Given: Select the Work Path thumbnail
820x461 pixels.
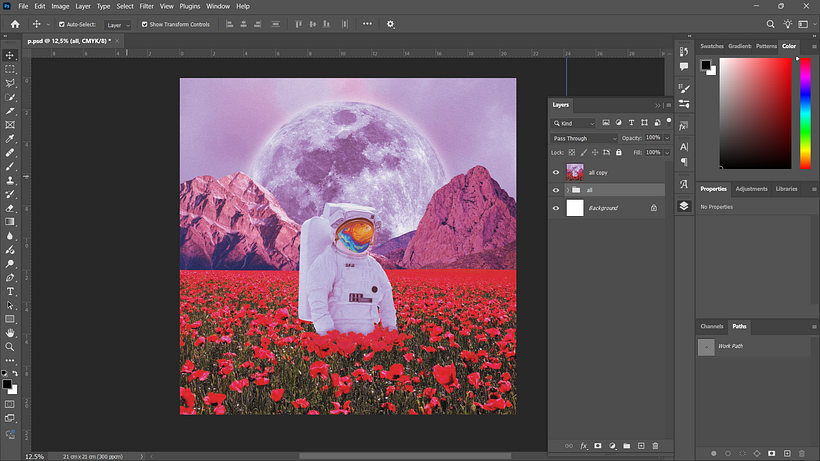Looking at the screenshot, I should [706, 347].
